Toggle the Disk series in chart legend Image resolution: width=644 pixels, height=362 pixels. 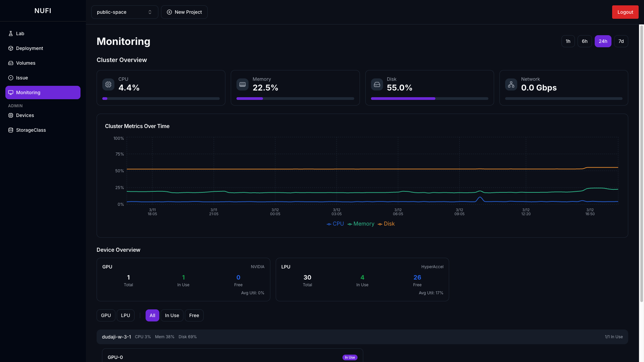[386, 224]
